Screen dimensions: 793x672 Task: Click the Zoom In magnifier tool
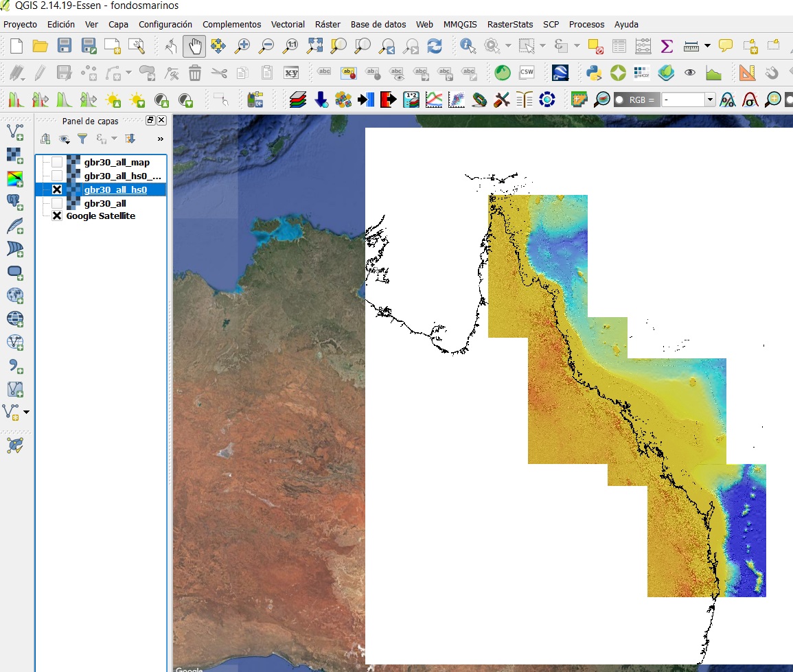[x=242, y=46]
